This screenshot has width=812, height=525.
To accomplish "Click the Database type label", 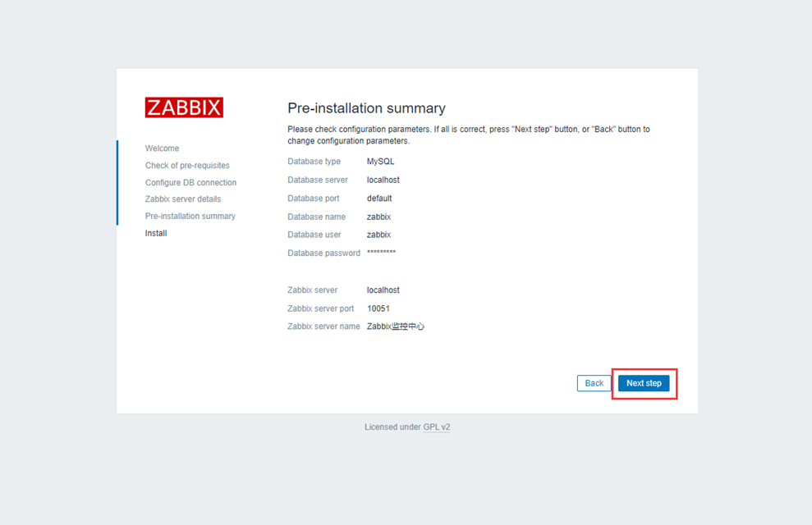I will (314, 162).
